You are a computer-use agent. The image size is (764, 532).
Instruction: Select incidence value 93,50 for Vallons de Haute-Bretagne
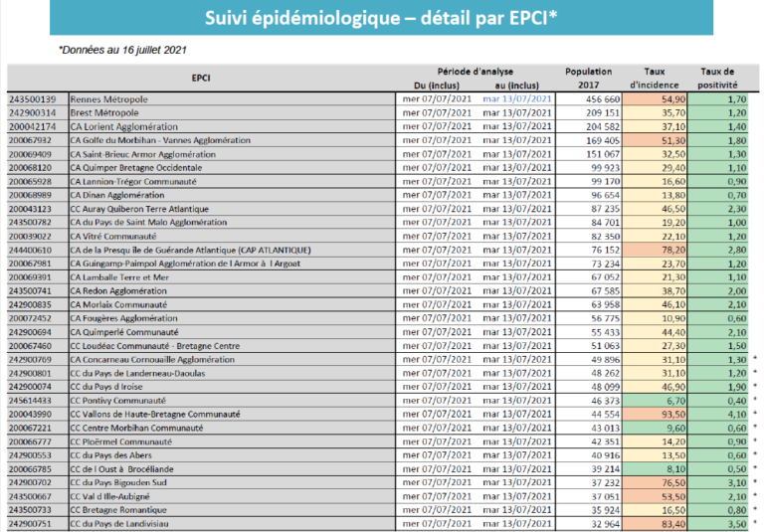[x=658, y=413]
